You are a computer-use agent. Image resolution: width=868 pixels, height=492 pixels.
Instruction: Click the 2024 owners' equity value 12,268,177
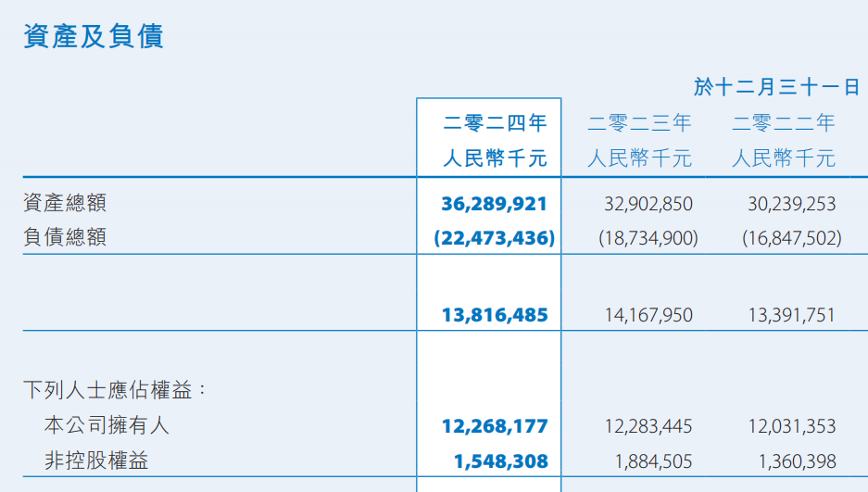coord(495,426)
